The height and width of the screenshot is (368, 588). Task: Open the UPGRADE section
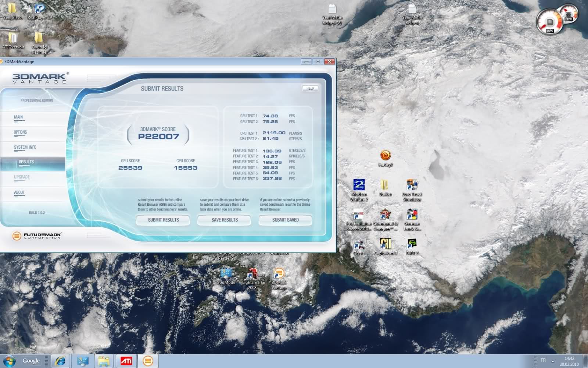[x=22, y=177]
